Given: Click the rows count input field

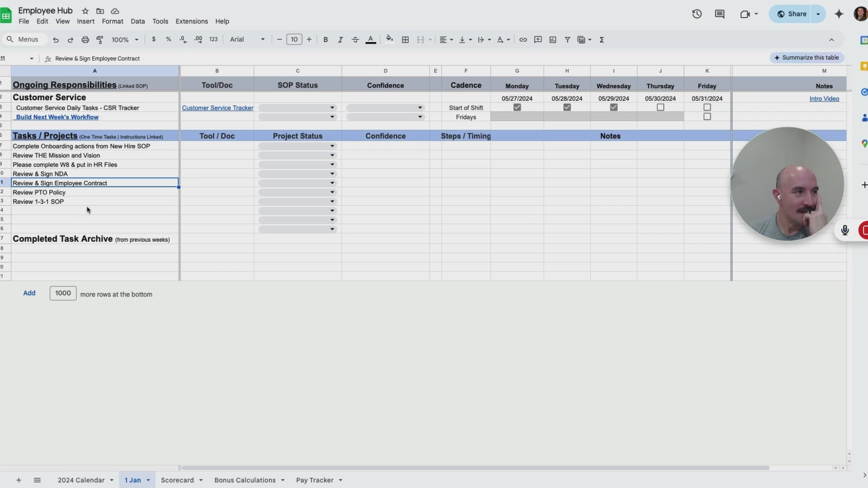Looking at the screenshot, I should click(x=63, y=293).
